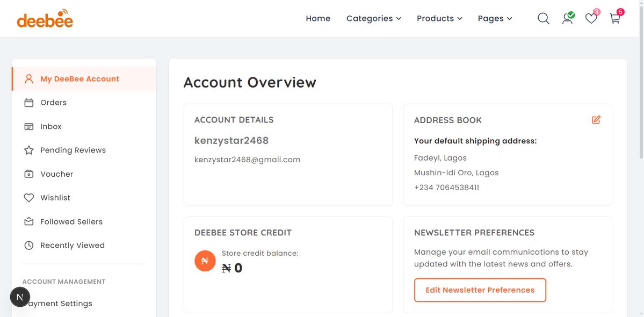Open the shopping cart with 5 items

[x=614, y=18]
